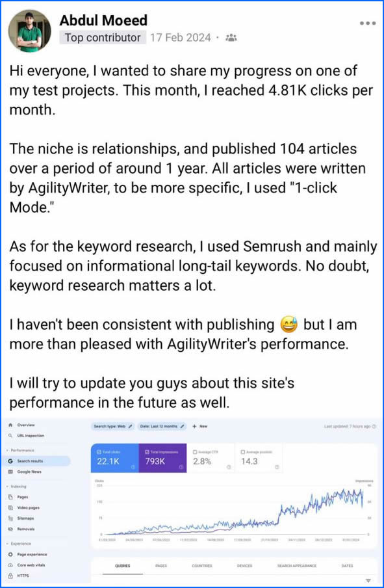Open the Date: Last 12 months filter
Screen dimensions: 384x588
point(162,425)
